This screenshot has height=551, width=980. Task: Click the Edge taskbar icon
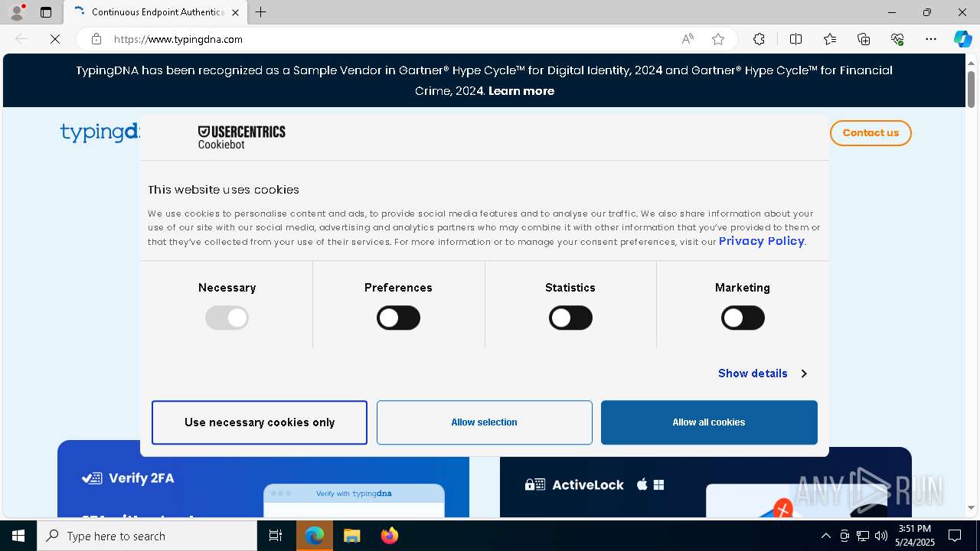tap(315, 536)
